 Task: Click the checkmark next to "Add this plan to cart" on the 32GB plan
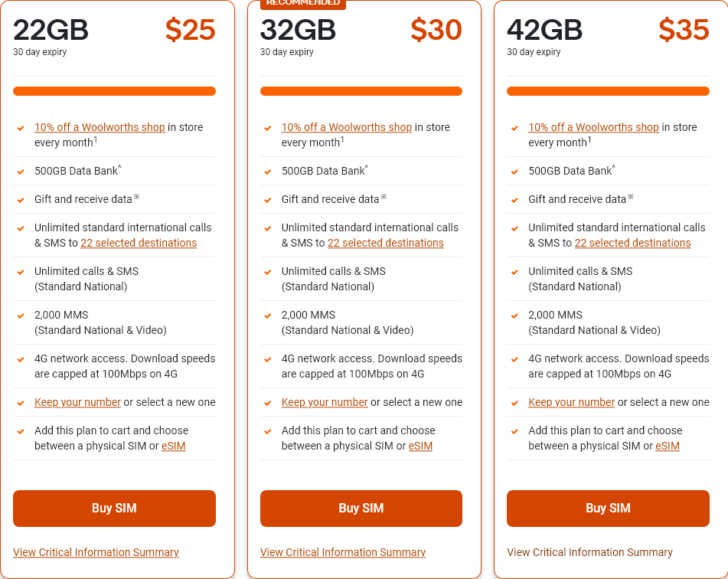pos(267,430)
